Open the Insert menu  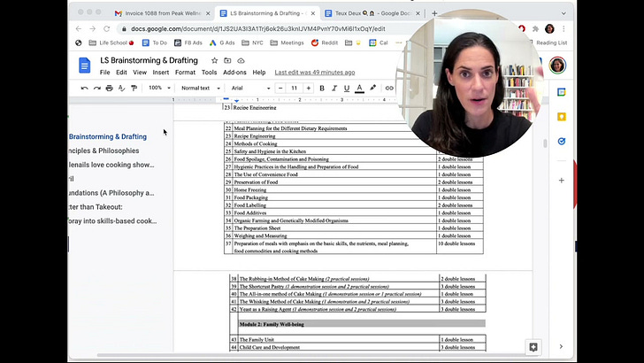161,73
